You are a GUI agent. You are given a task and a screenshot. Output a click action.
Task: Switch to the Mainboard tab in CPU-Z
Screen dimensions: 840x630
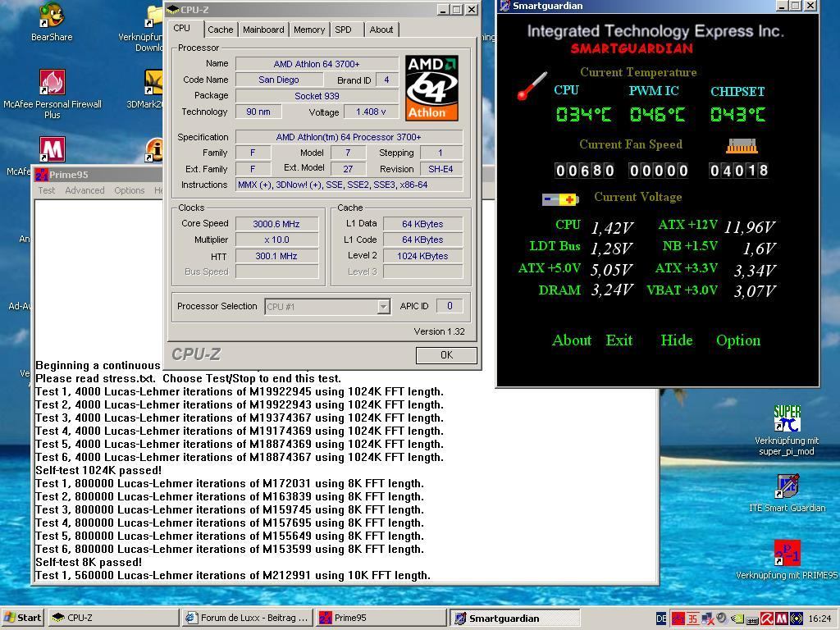tap(263, 30)
